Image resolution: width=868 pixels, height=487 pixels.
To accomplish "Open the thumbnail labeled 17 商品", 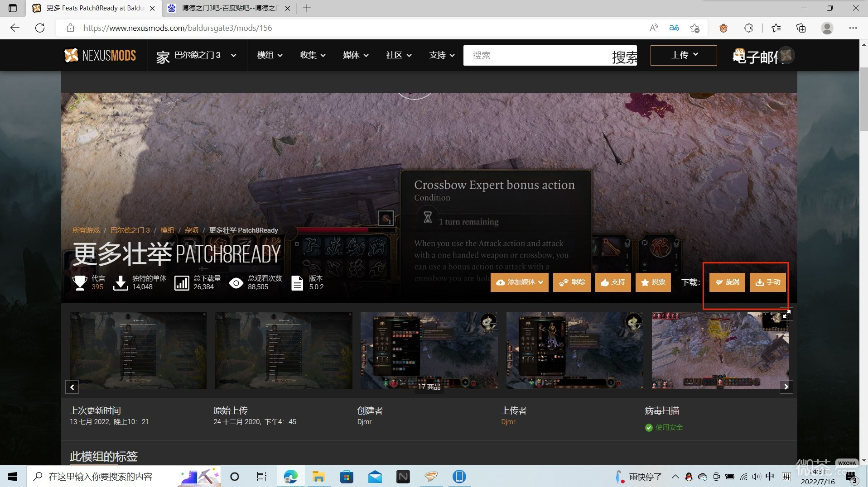I will (429, 350).
